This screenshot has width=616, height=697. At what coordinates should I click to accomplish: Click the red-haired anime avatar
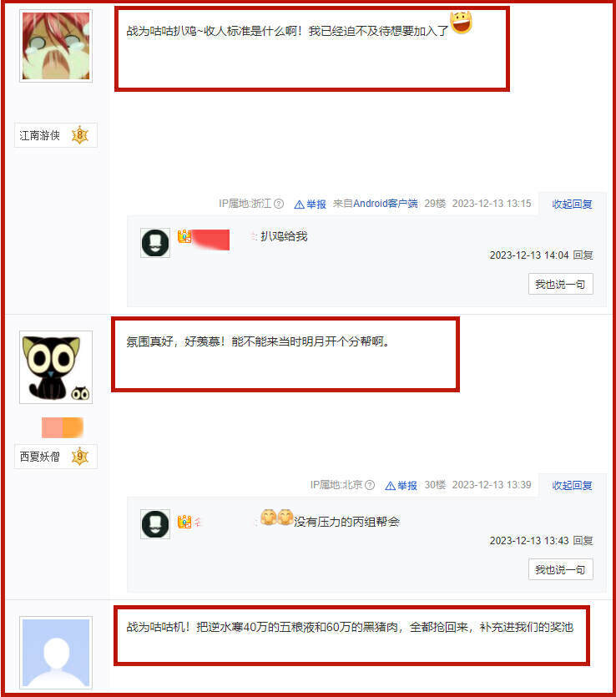[56, 46]
